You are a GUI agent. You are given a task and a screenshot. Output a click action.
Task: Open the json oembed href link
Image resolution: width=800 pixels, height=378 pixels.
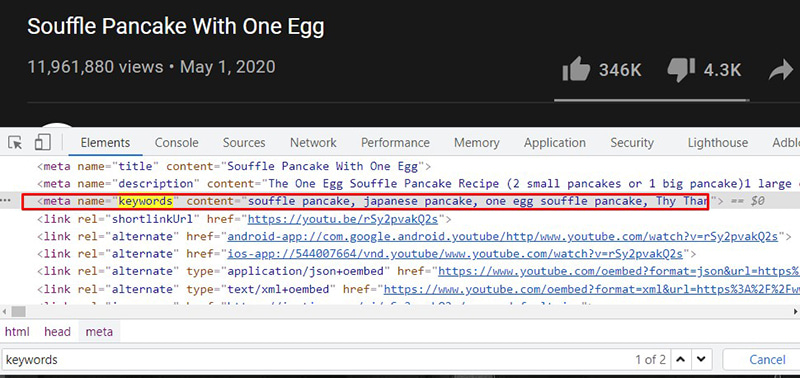click(x=619, y=271)
